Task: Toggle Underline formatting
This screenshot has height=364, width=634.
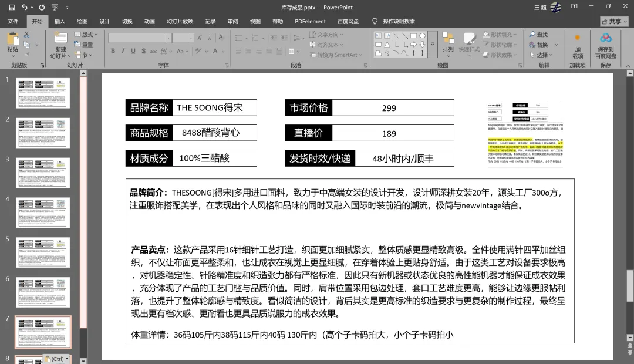Action: 133,51
